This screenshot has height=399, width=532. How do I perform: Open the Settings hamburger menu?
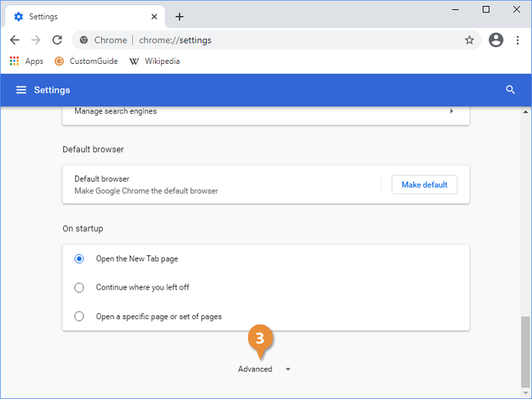click(x=21, y=90)
